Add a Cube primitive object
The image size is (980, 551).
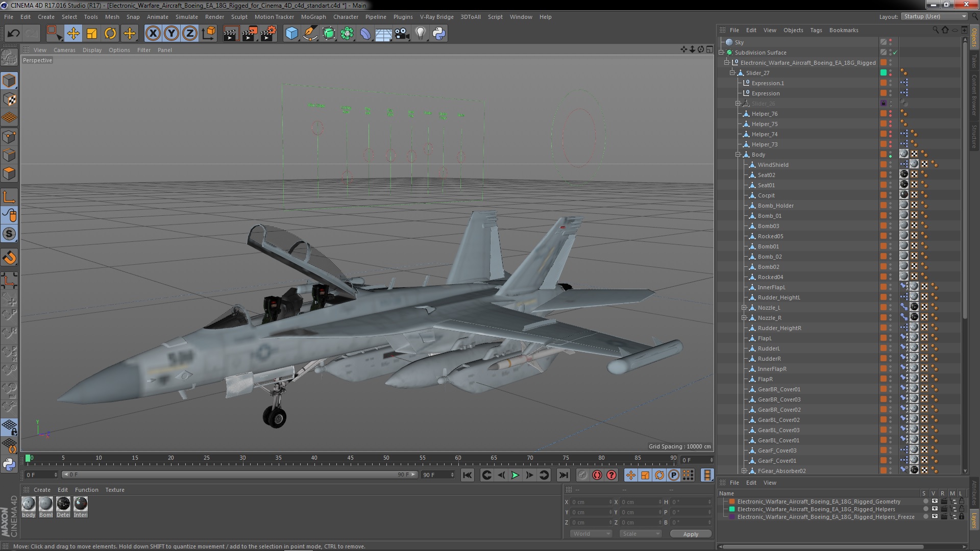pos(291,34)
